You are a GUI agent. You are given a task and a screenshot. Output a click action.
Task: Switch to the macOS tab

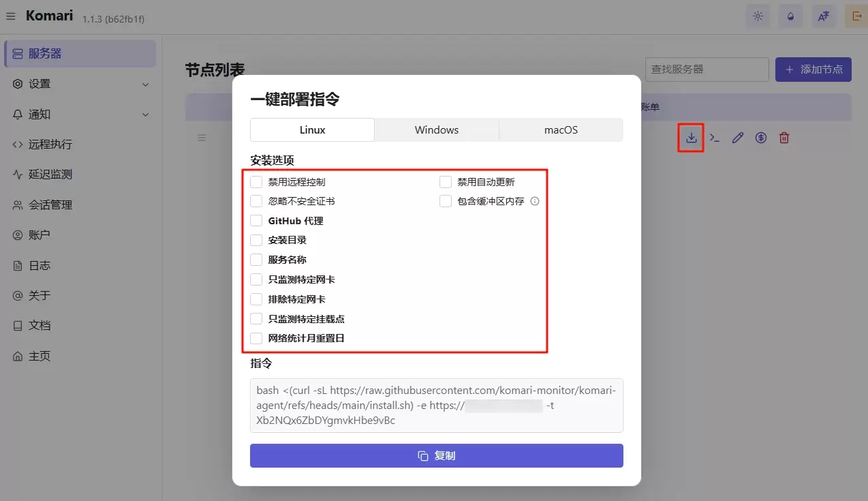[x=561, y=130]
